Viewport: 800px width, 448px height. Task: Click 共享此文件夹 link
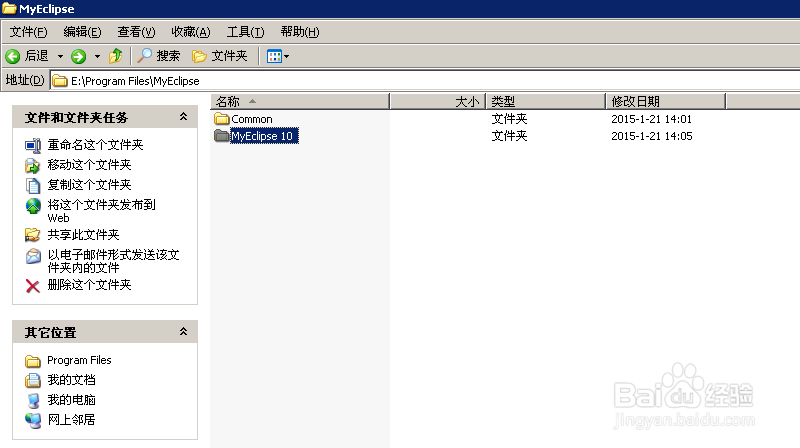(83, 235)
